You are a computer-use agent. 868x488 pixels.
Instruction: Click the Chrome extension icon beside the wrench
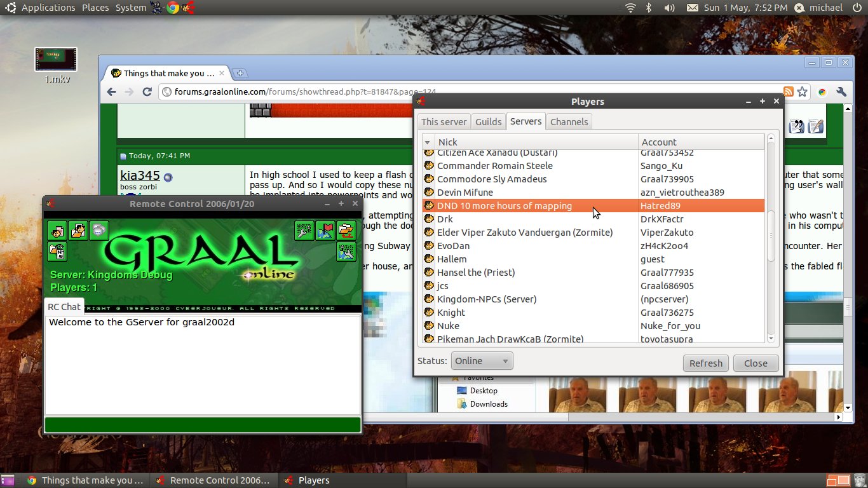coord(822,91)
